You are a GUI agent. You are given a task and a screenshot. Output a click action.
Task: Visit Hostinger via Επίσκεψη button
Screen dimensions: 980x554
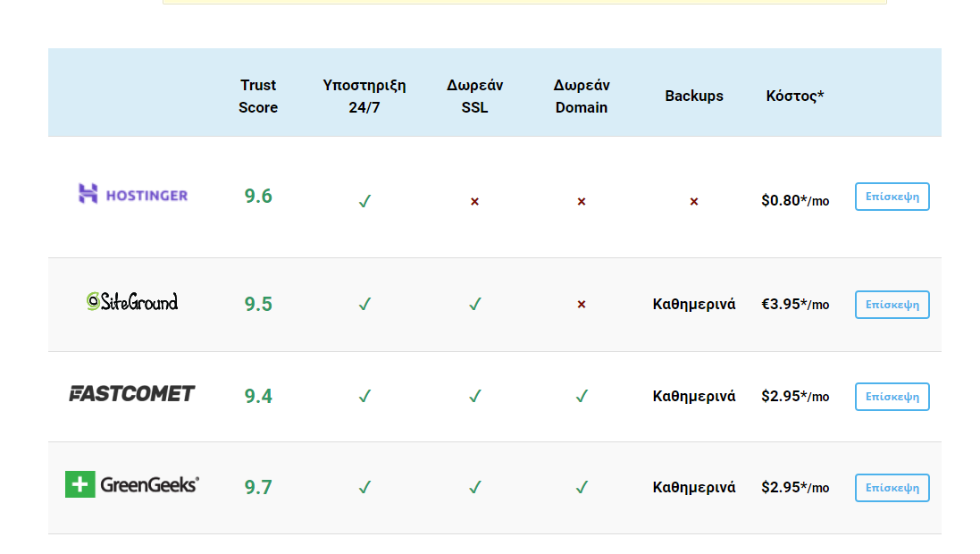coord(892,197)
